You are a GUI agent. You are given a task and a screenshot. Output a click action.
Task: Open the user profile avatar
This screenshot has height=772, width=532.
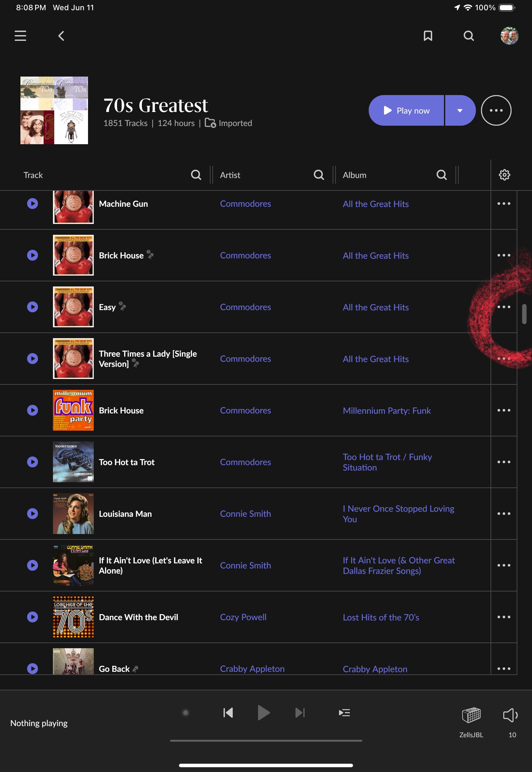[509, 36]
